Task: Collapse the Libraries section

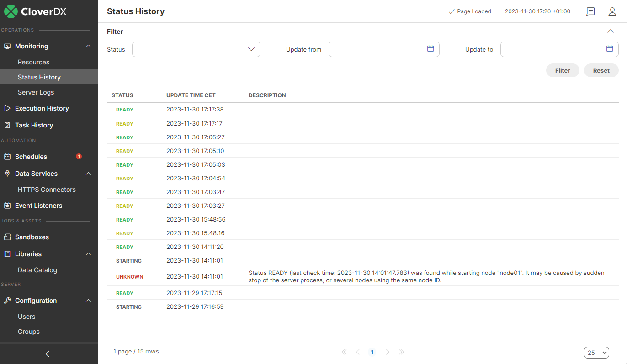Action: 88,254
